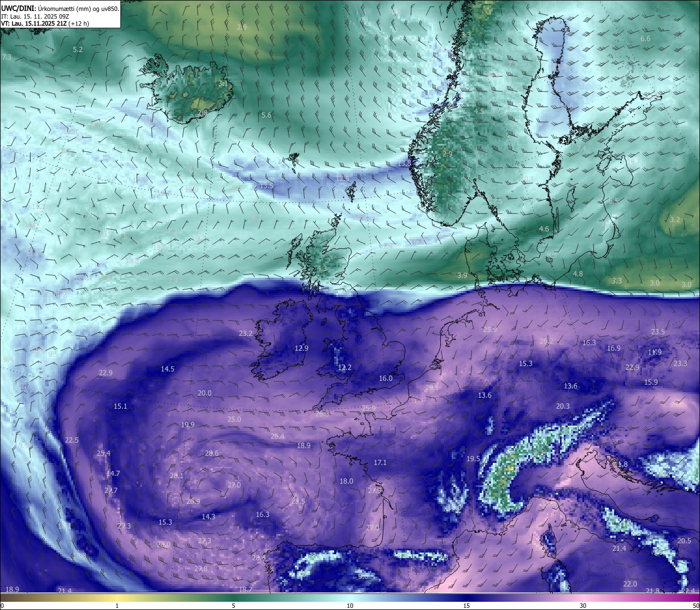Image resolution: width=700 pixels, height=610 pixels.
Task: Select the 3.1 value over eastern Iceland
Action: (223, 84)
